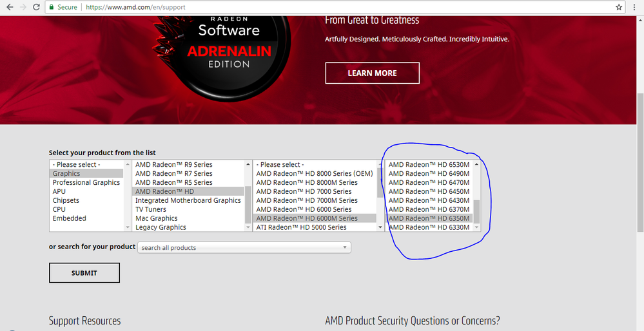Image resolution: width=644 pixels, height=331 pixels.
Task: Click the LEARN MORE button
Action: [372, 73]
